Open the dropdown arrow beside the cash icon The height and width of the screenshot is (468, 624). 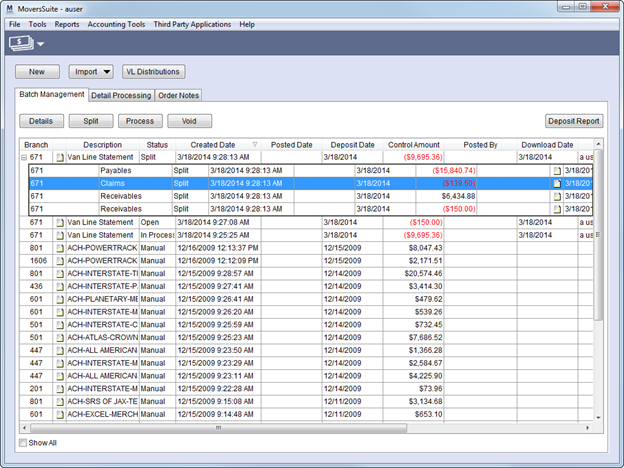click(x=41, y=45)
